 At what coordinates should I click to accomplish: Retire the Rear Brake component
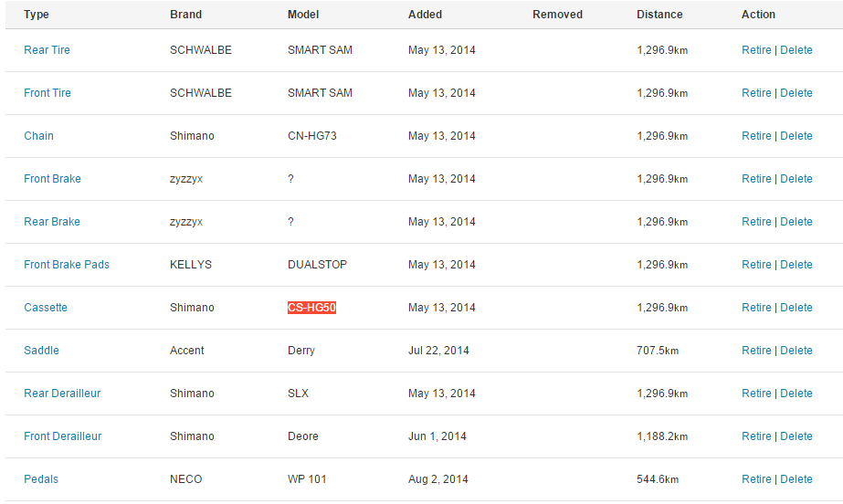756,222
